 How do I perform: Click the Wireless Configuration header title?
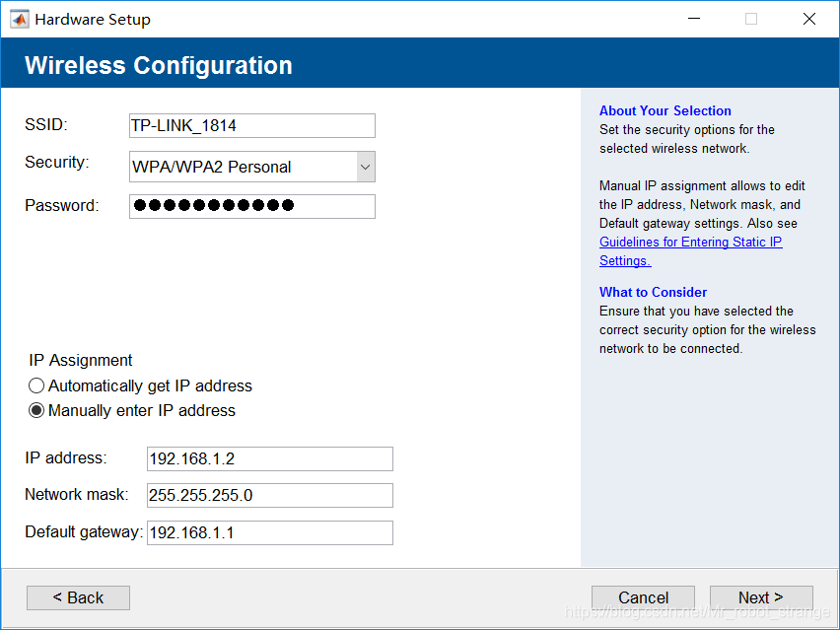[x=158, y=65]
